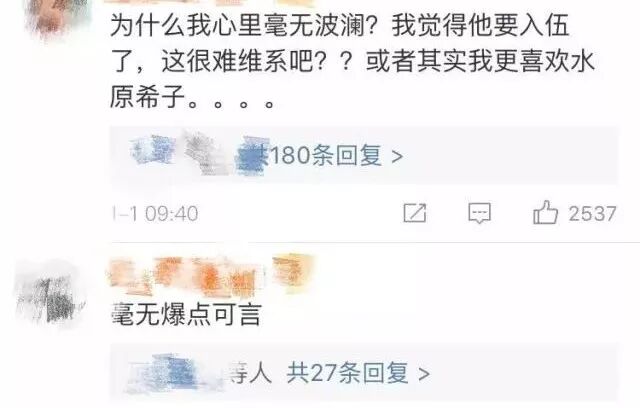Tap the chevron beside 180条回复
The image size is (640, 408).
[x=397, y=156]
